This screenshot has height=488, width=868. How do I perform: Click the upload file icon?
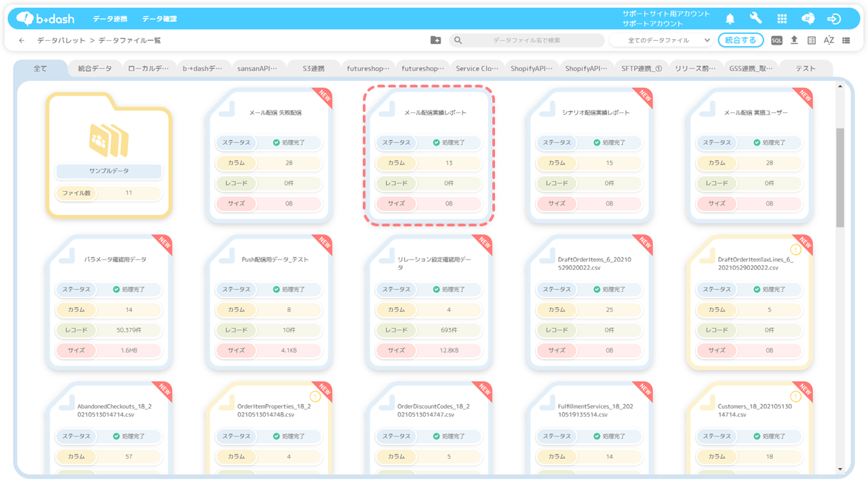[794, 41]
